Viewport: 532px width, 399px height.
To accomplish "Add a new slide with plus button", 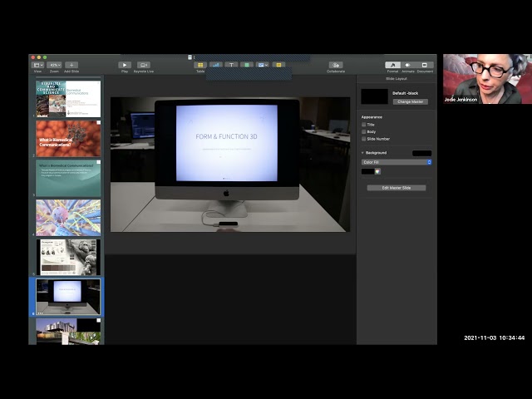I will point(71,65).
